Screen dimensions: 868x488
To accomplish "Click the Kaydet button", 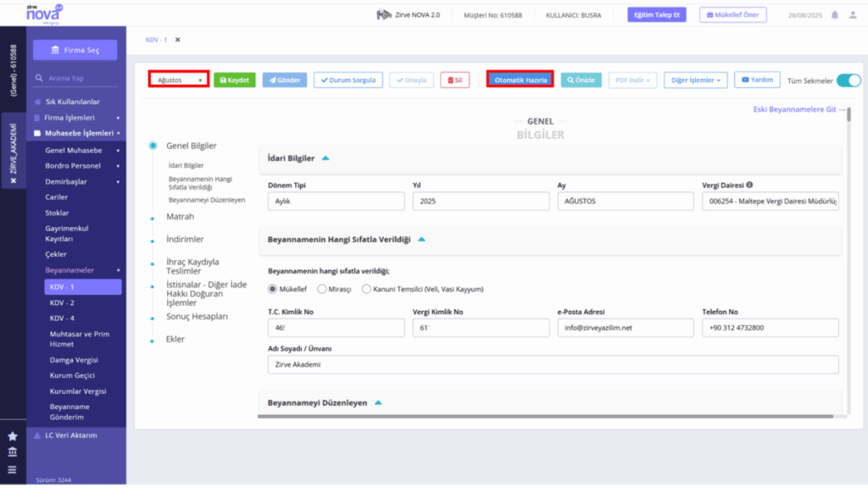I will pyautogui.click(x=235, y=80).
